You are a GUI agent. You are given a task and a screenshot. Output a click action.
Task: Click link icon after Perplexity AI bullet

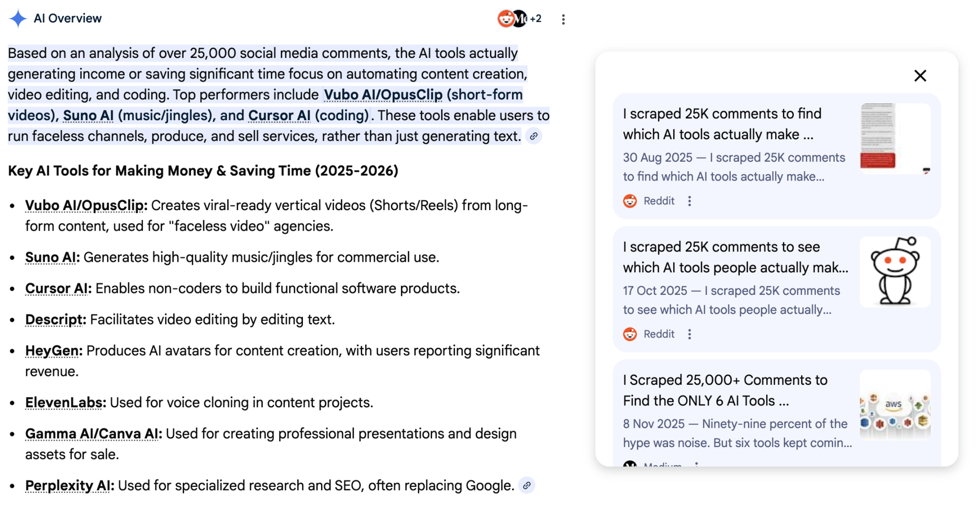tap(526, 485)
